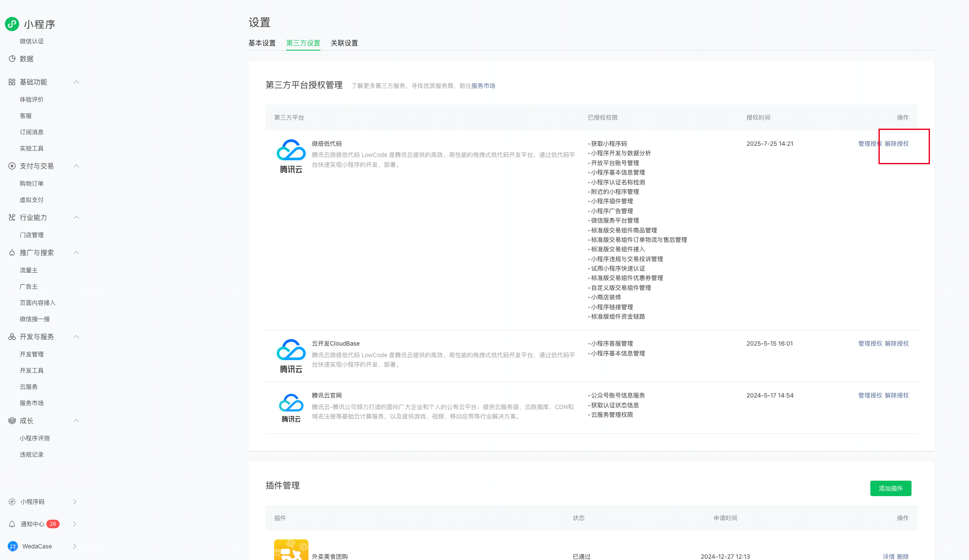This screenshot has height=560, width=969.
Task: Open 订阅消息 in the sidebar
Action: [x=32, y=132]
